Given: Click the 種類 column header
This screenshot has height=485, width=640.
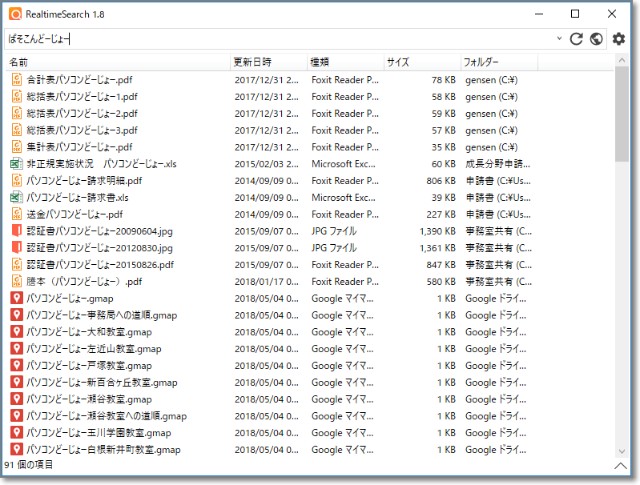Looking at the screenshot, I should (x=320, y=62).
